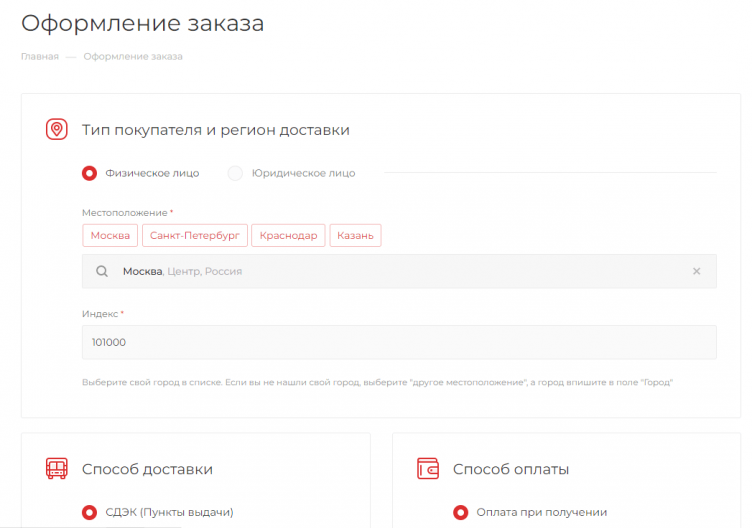The image size is (752, 528).
Task: Clear the location field with X icon
Action: pyautogui.click(x=696, y=271)
